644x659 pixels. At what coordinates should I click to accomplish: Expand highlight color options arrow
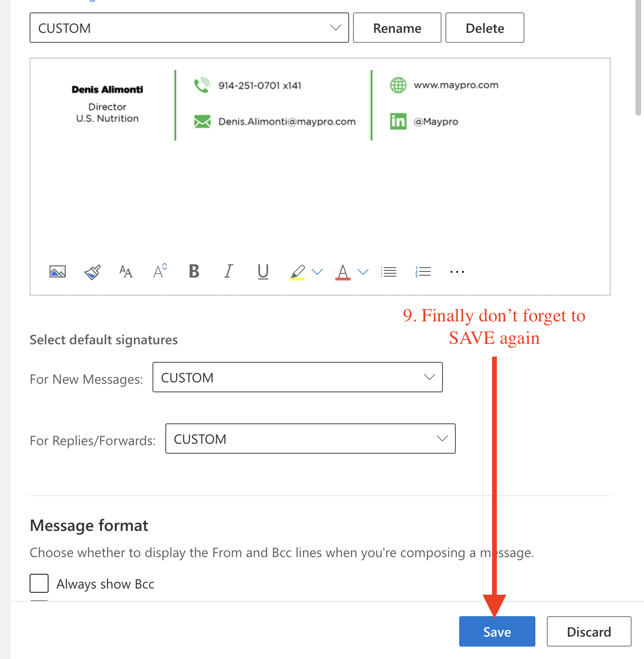(x=317, y=272)
